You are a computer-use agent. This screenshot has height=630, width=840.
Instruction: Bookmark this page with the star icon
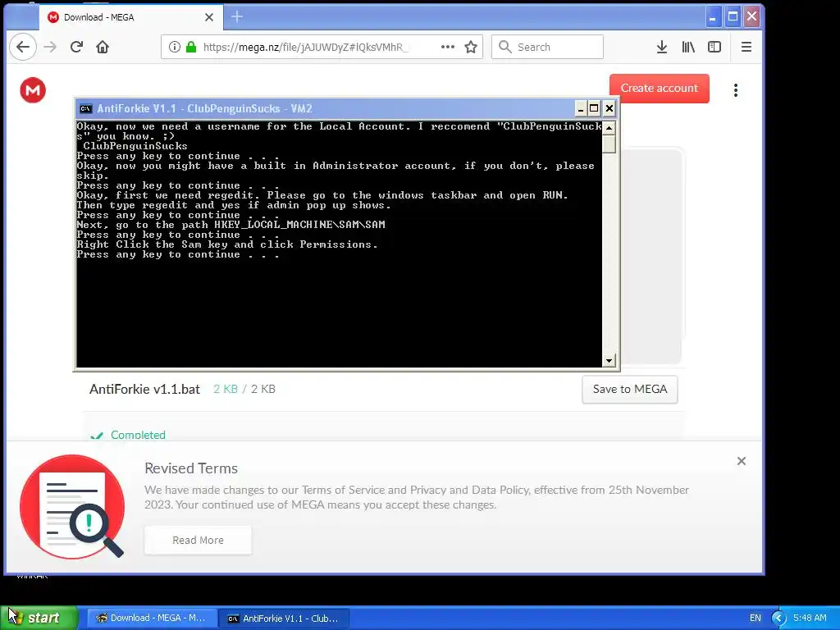[471, 47]
